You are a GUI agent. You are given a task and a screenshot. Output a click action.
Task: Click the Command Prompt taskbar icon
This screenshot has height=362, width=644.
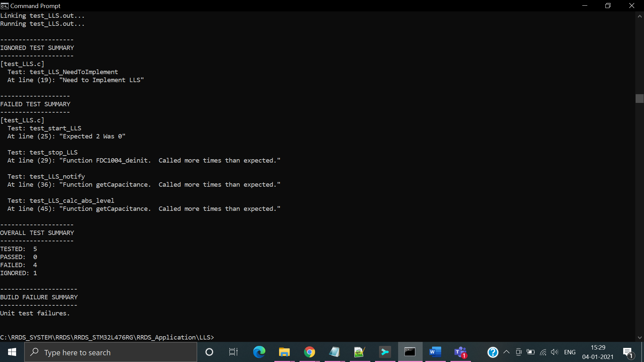(x=410, y=352)
